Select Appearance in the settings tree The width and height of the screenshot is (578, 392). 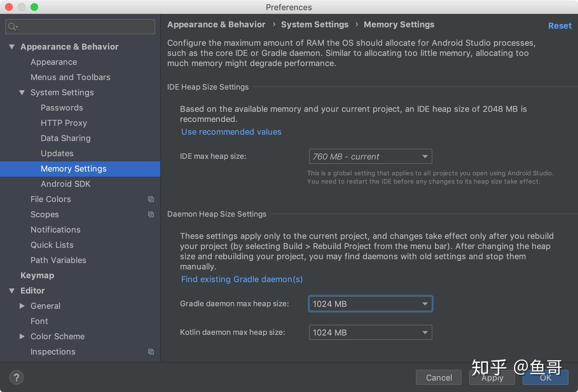54,62
